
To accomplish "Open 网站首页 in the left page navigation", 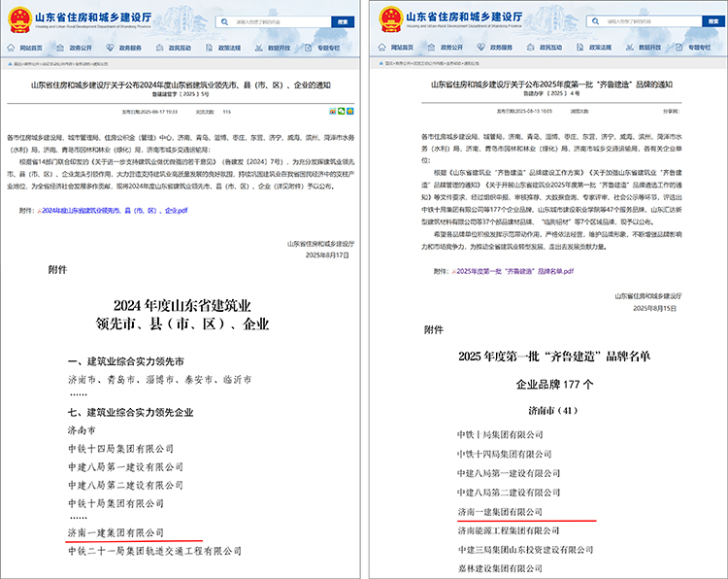I will tap(31, 47).
